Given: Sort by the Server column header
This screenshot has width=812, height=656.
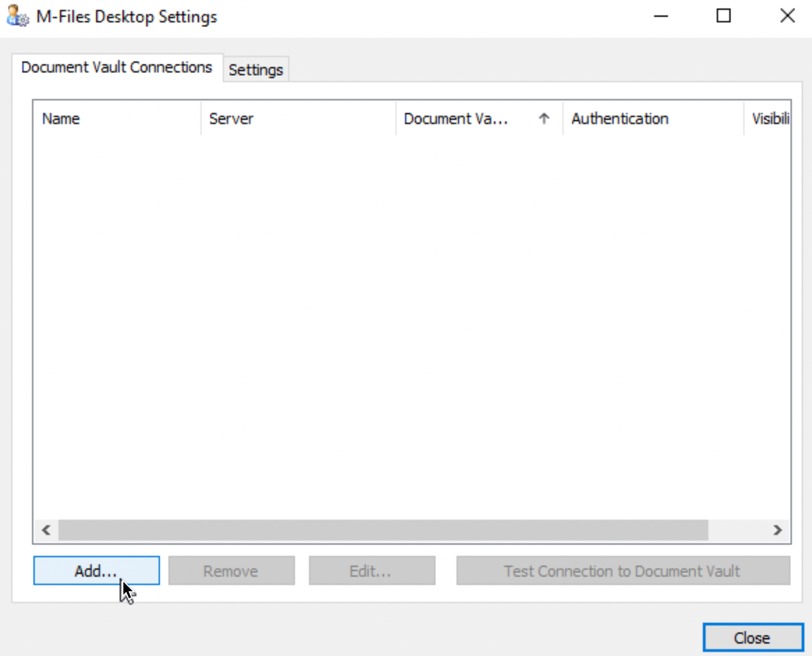Looking at the screenshot, I should (298, 119).
